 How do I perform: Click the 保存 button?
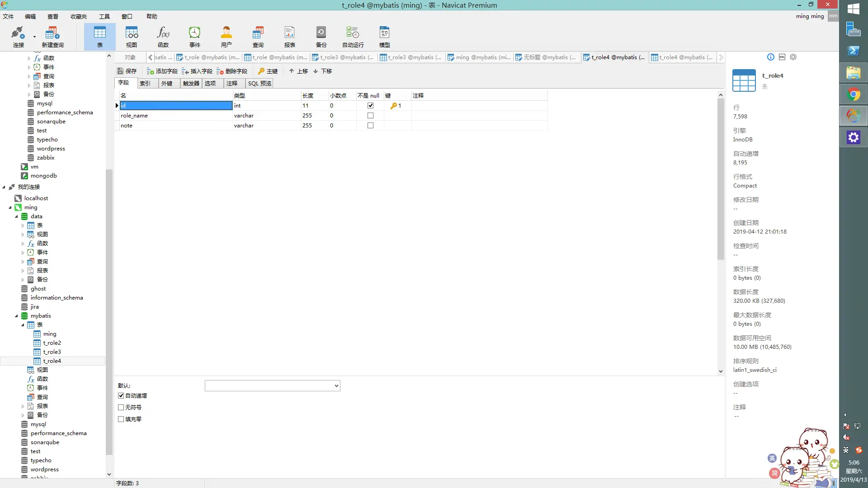click(127, 71)
